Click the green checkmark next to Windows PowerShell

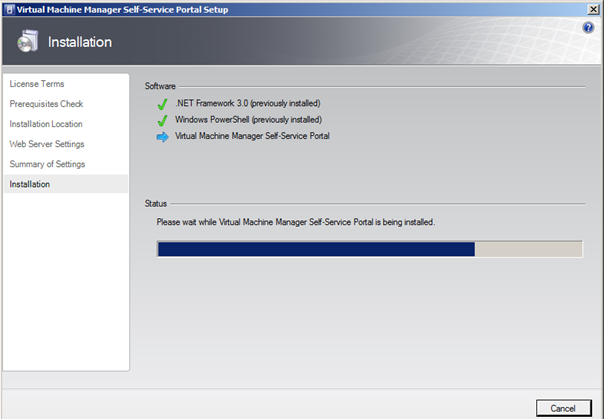pyautogui.click(x=163, y=120)
